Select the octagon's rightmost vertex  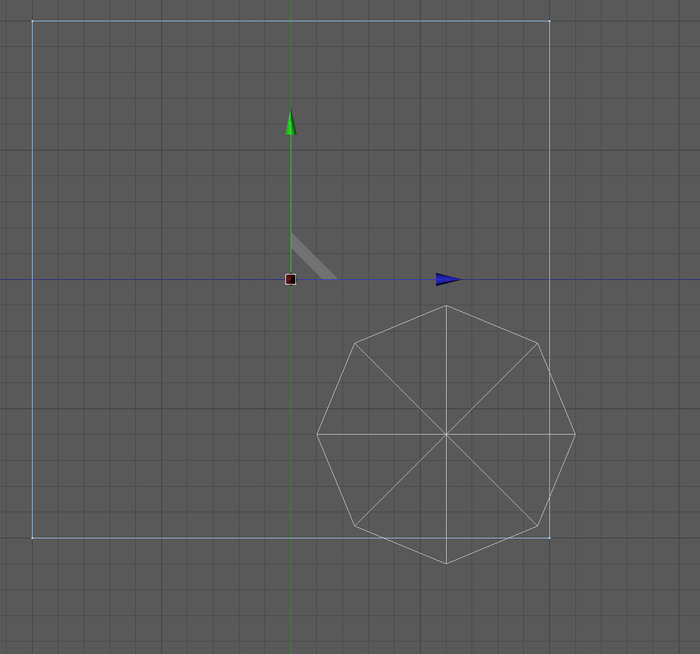point(575,434)
